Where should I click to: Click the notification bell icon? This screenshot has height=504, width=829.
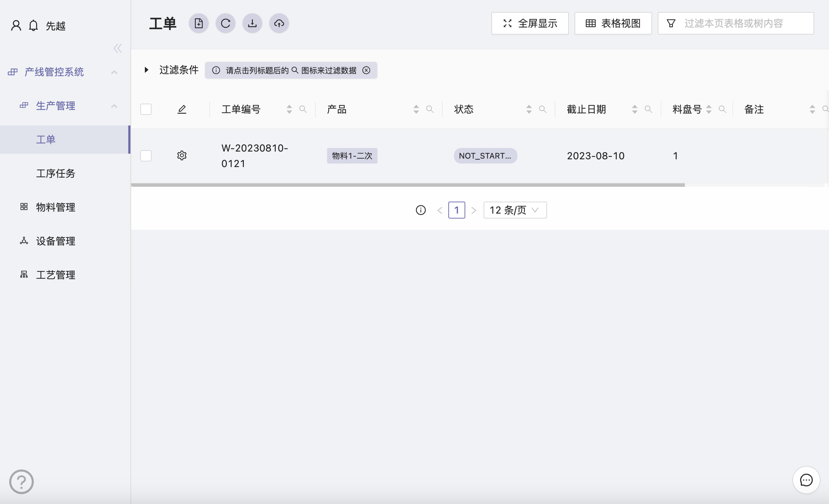click(x=33, y=26)
